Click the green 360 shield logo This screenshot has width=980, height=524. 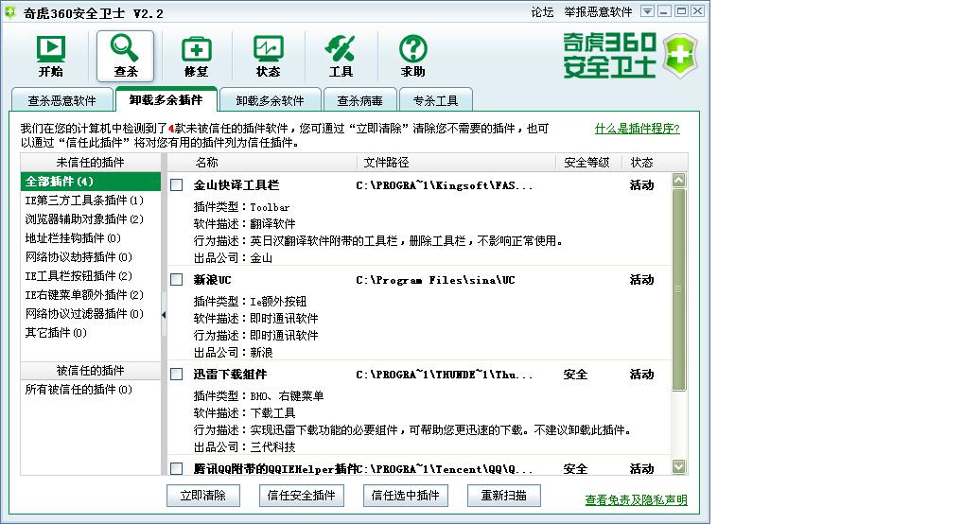(x=680, y=56)
